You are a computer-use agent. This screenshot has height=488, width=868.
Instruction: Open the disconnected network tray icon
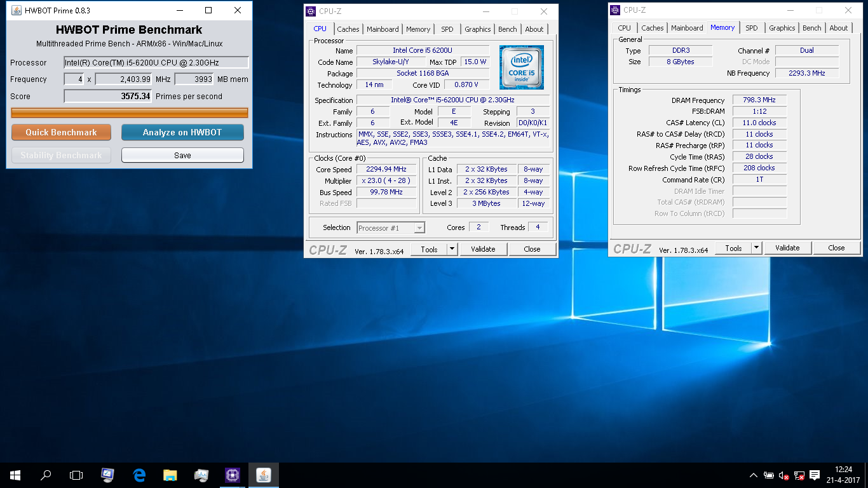[x=799, y=475]
